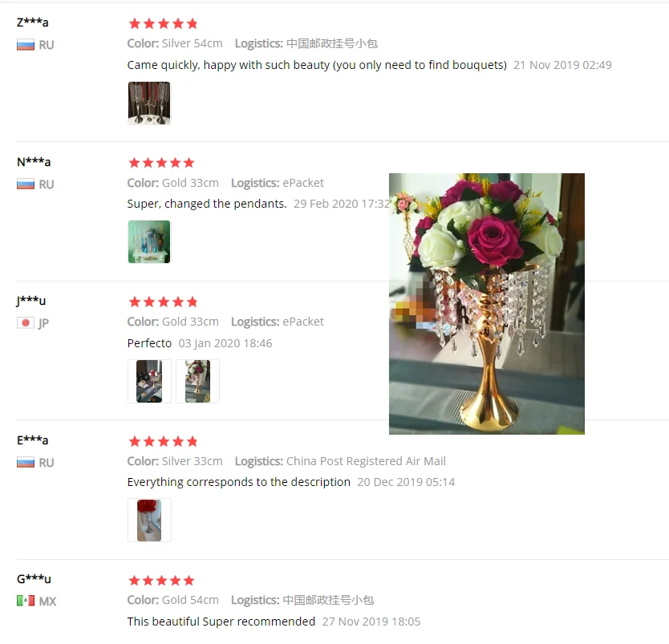Open J***u's second review photo with flowers
669x644 pixels.
197,381
